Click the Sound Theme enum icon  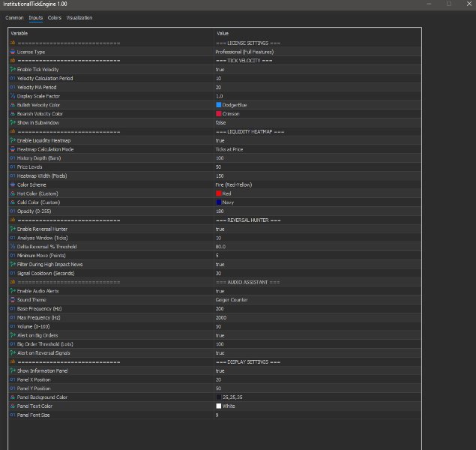pos(13,300)
